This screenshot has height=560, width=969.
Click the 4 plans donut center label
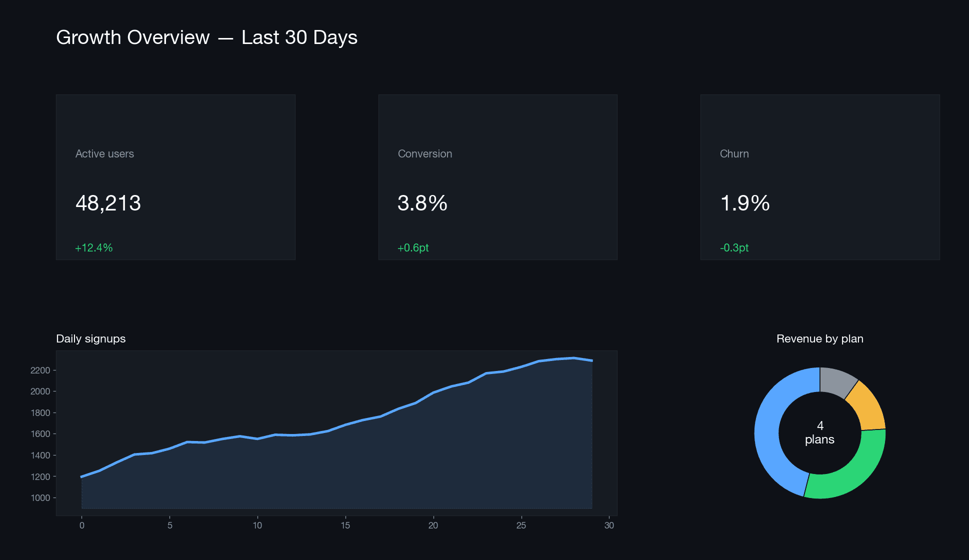pos(820,432)
